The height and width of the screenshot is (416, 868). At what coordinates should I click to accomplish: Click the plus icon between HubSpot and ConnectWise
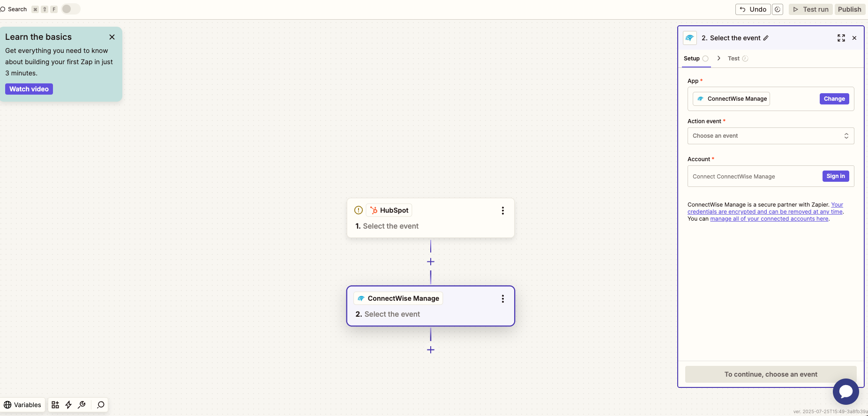point(431,262)
